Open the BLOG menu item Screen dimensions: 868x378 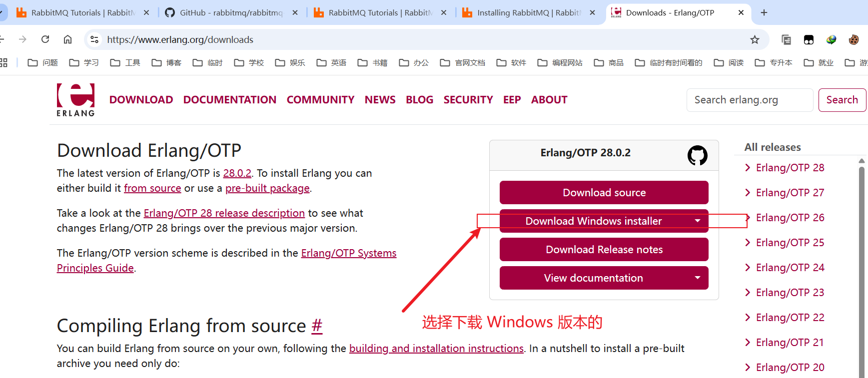[x=419, y=100]
